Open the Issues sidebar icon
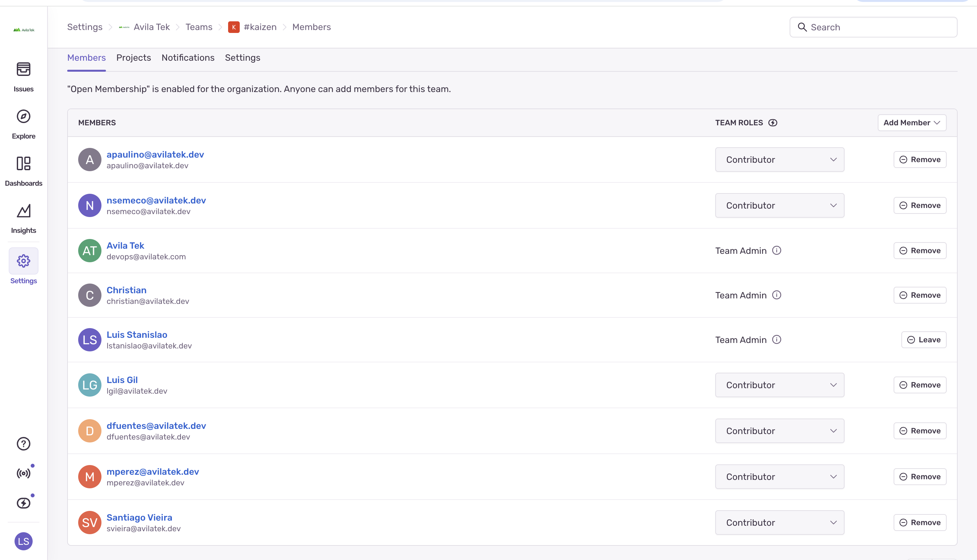The height and width of the screenshot is (560, 977). (x=24, y=70)
